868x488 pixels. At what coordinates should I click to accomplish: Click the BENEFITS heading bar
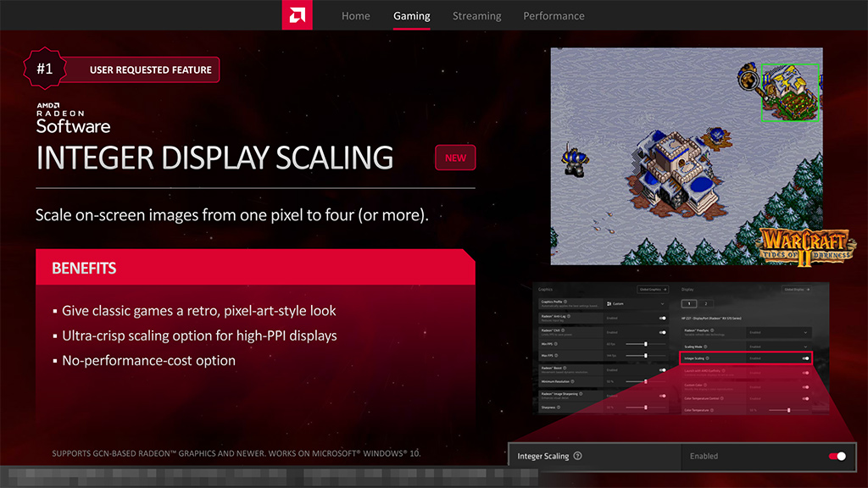[x=255, y=267]
